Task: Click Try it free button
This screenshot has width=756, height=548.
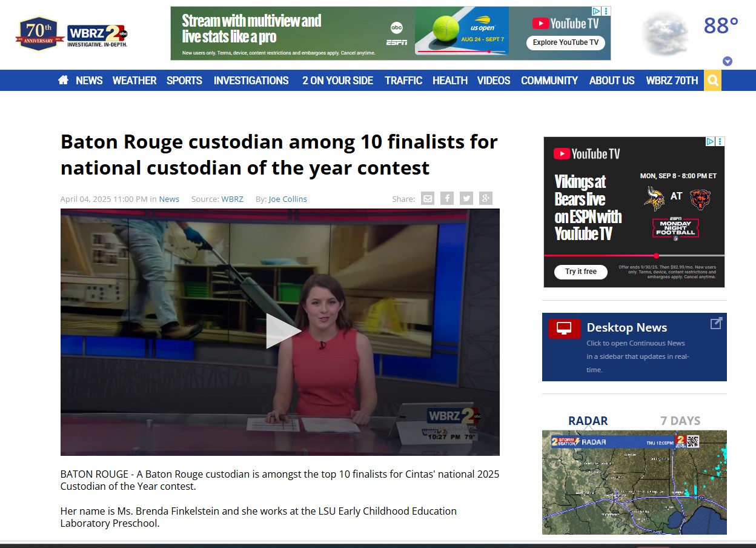Action: point(581,272)
